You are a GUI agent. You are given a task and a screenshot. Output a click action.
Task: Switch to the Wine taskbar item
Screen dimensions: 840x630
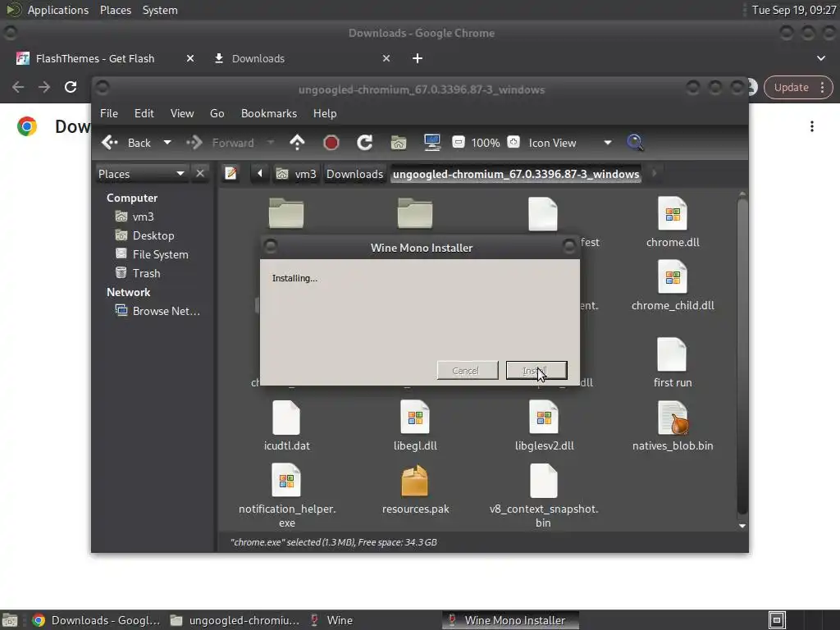[x=332, y=620]
